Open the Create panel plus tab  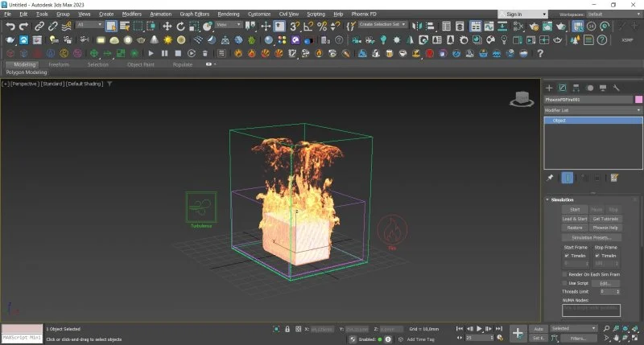[549, 88]
